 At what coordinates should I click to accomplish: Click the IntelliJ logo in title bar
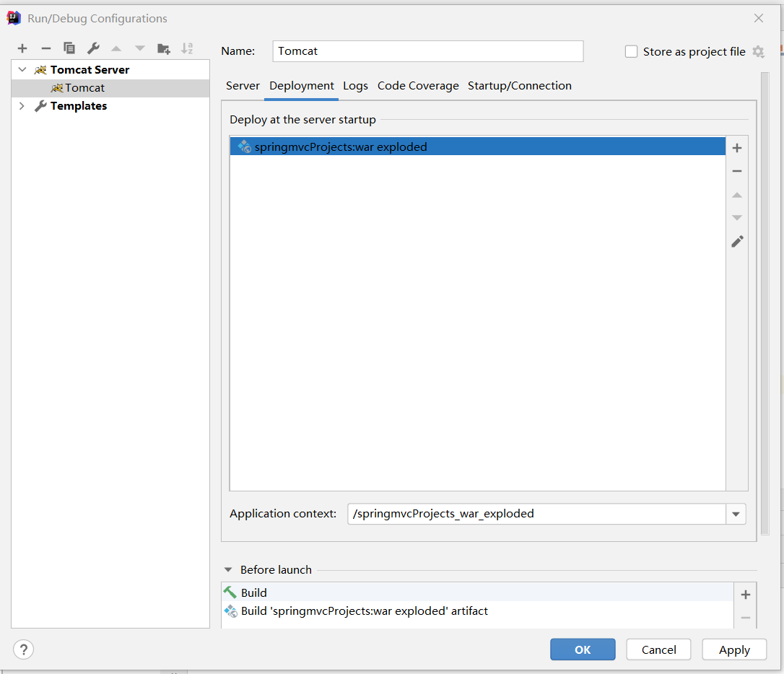(14, 18)
